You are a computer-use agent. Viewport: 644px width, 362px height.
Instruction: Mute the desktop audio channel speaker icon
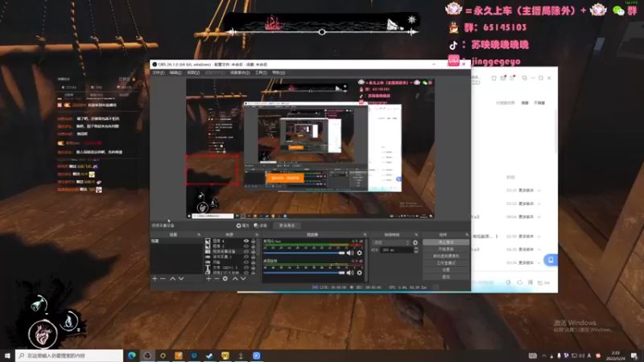[350, 273]
